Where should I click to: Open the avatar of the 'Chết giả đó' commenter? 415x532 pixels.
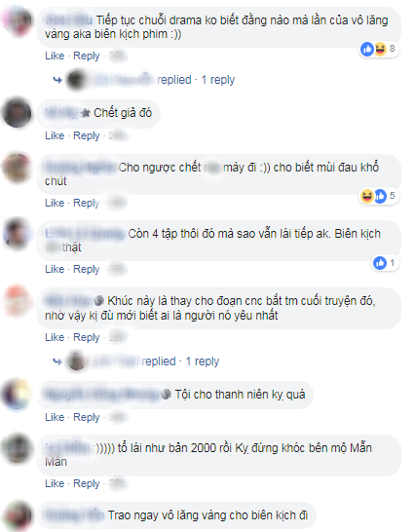pyautogui.click(x=17, y=113)
